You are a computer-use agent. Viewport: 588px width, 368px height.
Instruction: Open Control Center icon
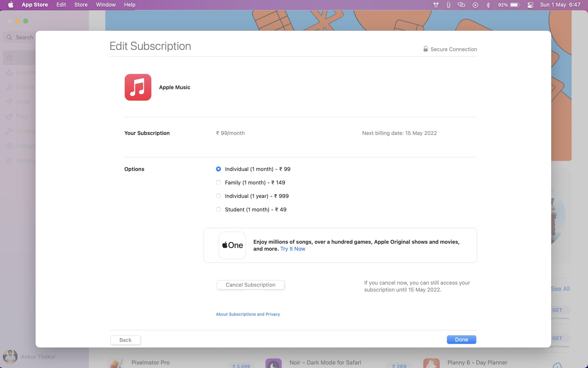[x=530, y=5]
